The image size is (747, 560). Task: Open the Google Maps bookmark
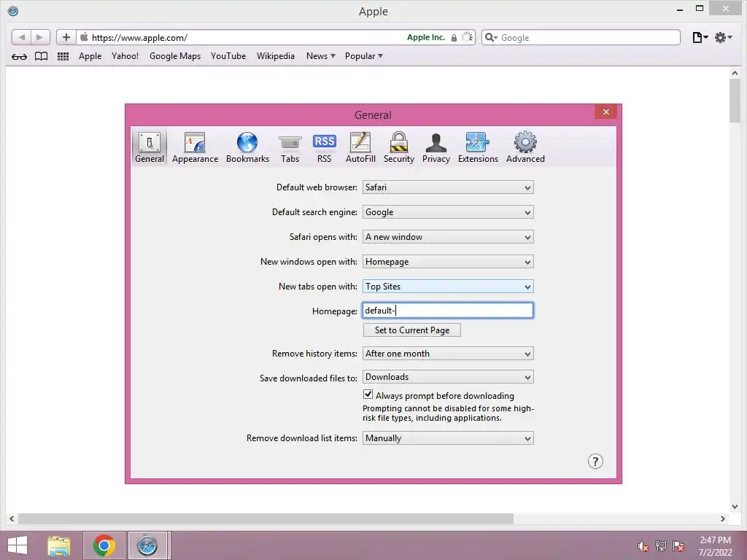[x=175, y=56]
